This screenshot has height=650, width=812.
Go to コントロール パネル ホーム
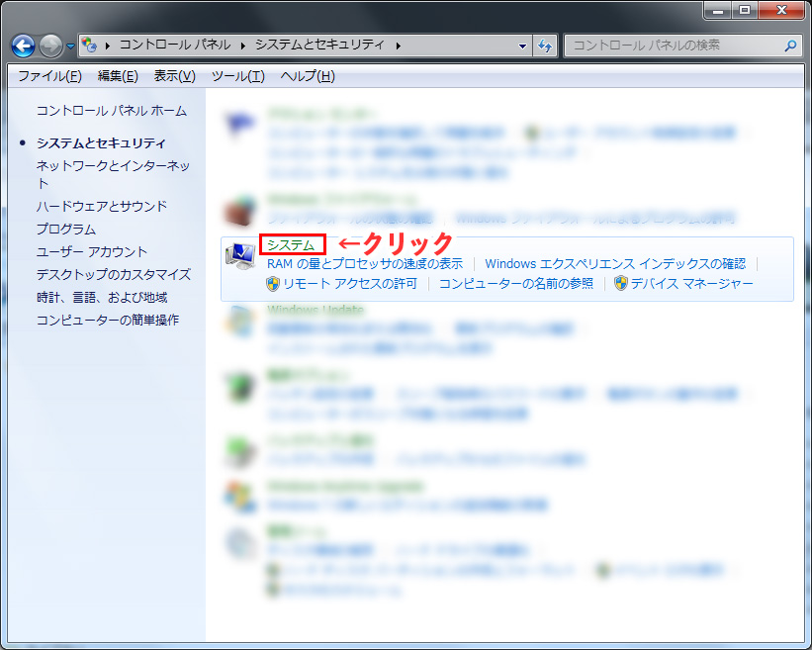click(x=112, y=111)
